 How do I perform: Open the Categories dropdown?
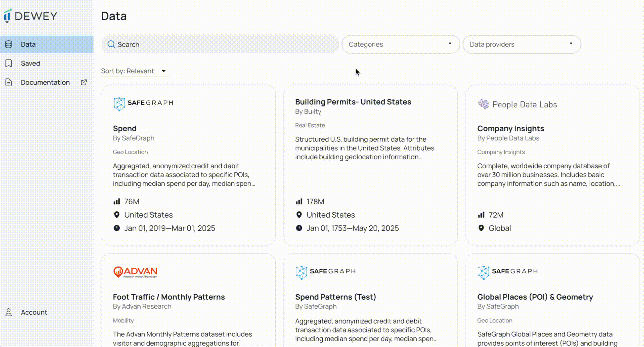point(400,44)
